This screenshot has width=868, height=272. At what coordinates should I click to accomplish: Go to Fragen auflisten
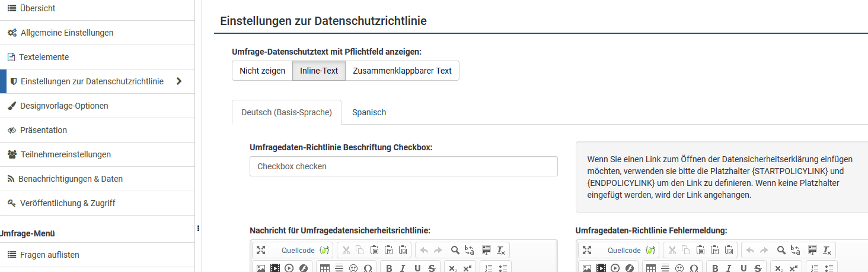49,255
